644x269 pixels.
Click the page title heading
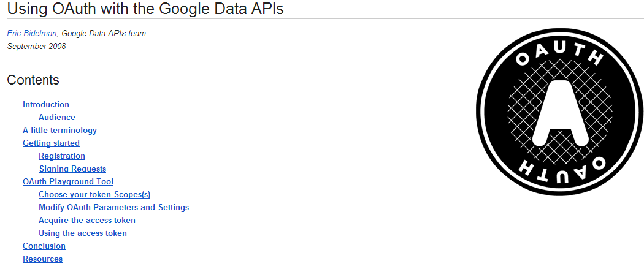click(x=145, y=9)
